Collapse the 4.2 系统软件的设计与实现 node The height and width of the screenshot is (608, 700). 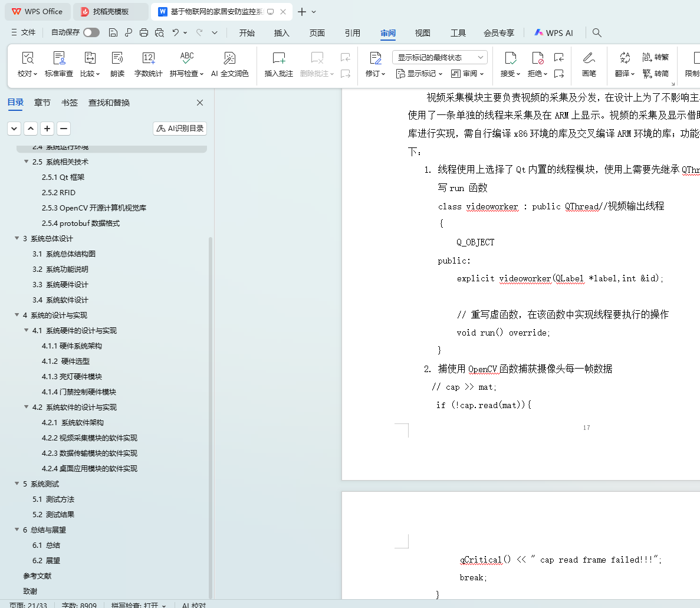click(x=26, y=407)
